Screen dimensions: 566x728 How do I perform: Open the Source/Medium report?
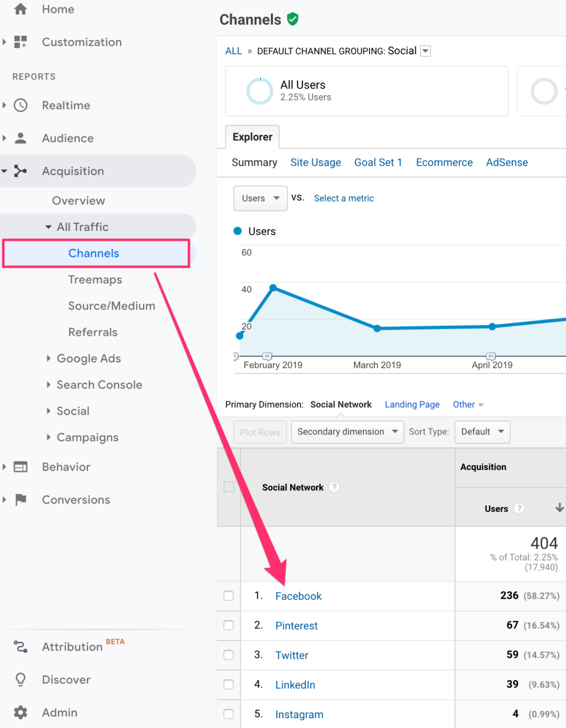coord(112,305)
